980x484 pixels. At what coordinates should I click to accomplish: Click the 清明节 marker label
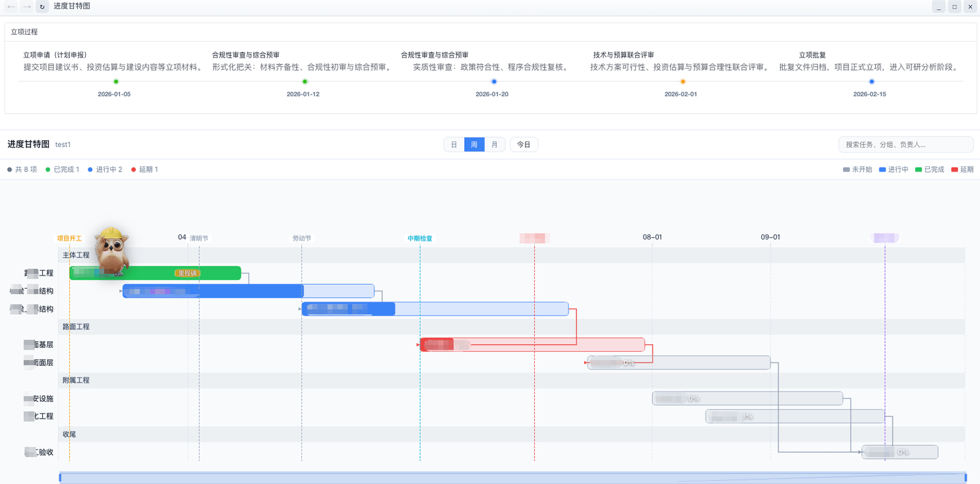pos(199,238)
